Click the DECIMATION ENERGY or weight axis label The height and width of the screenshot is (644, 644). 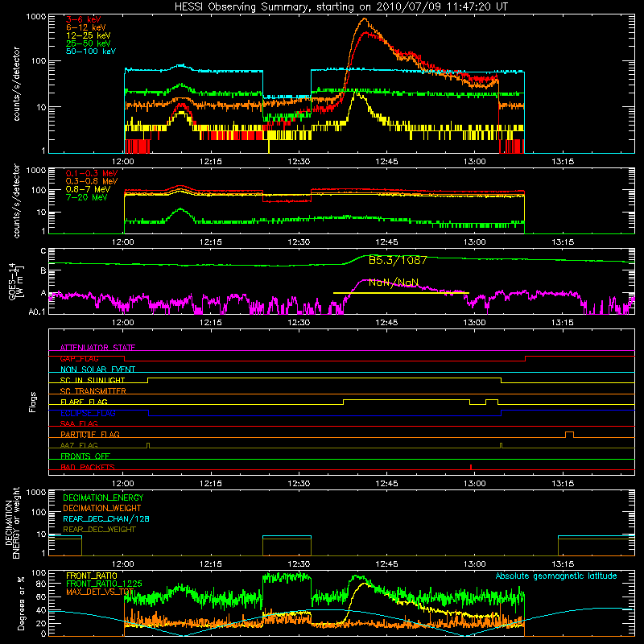(12, 522)
